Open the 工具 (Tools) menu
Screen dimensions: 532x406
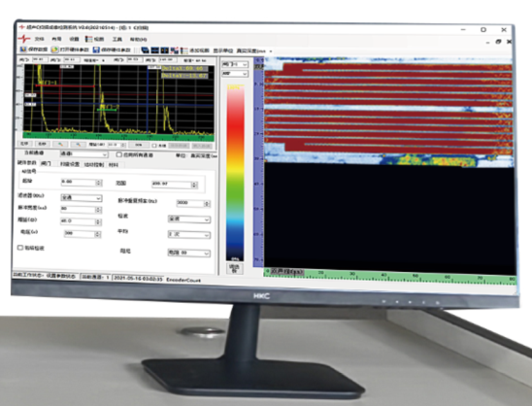[117, 40]
